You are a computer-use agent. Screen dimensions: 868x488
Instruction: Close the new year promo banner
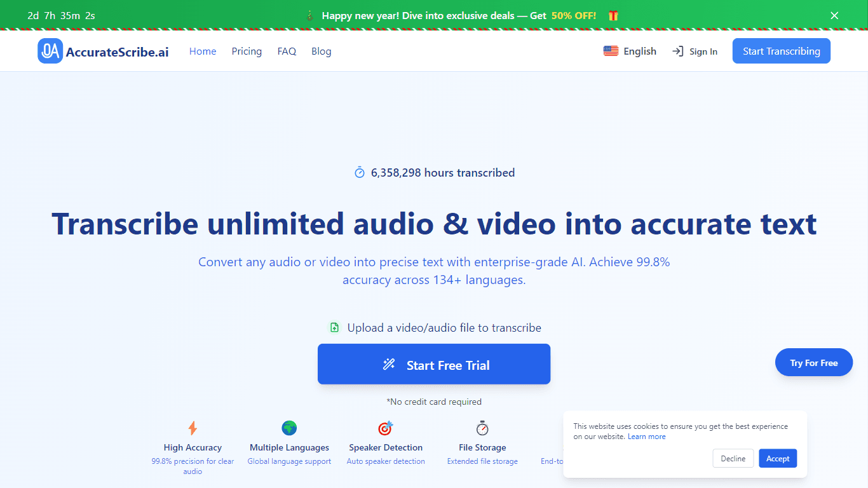coord(834,15)
